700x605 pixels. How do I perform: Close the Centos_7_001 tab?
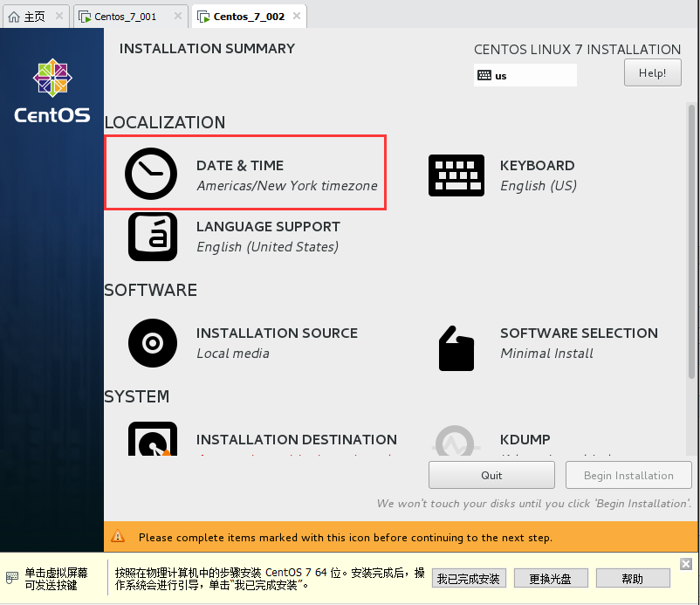(178, 16)
